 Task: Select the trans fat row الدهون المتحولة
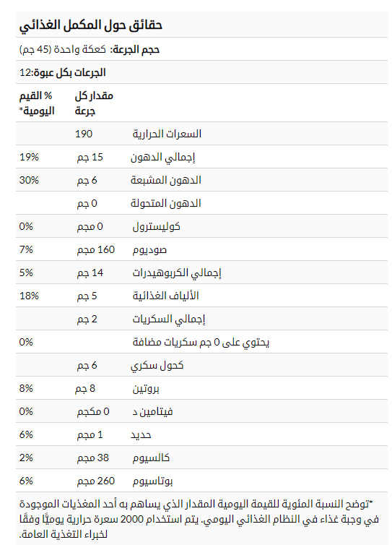click(x=201, y=203)
